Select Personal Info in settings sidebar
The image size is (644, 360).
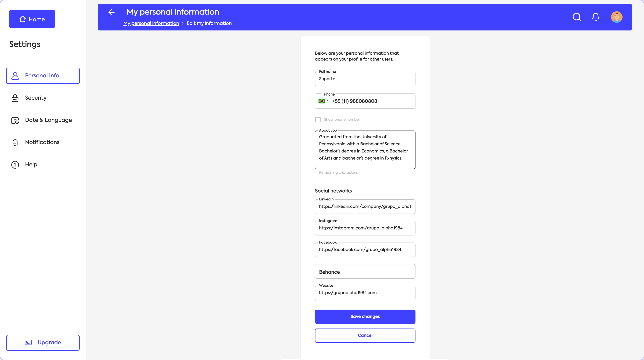pyautogui.click(x=43, y=76)
